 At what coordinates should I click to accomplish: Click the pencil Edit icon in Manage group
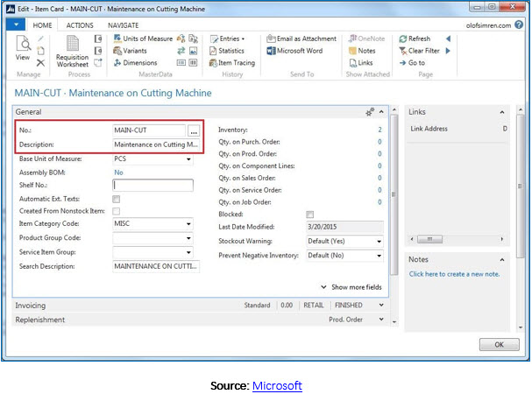40,39
